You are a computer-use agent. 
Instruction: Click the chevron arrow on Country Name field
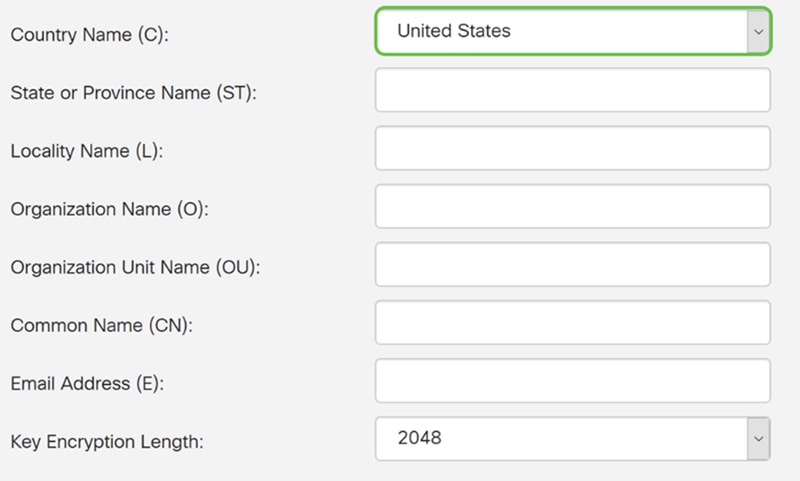point(757,32)
